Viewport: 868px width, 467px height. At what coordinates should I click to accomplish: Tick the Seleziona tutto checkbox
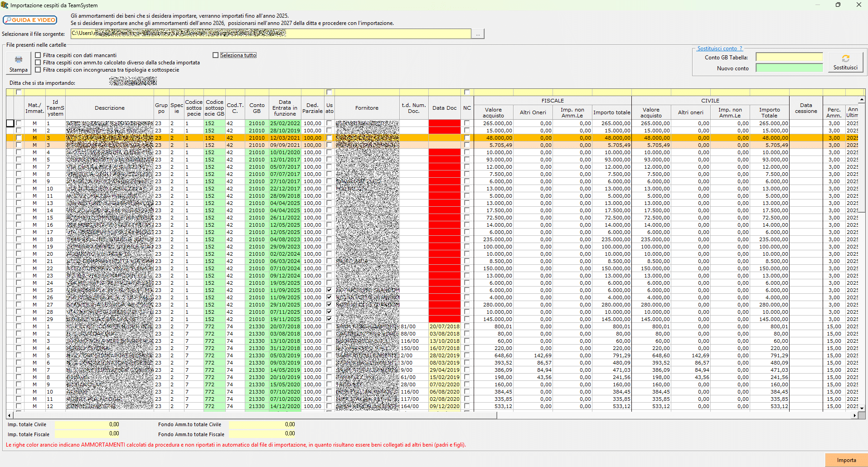point(216,55)
